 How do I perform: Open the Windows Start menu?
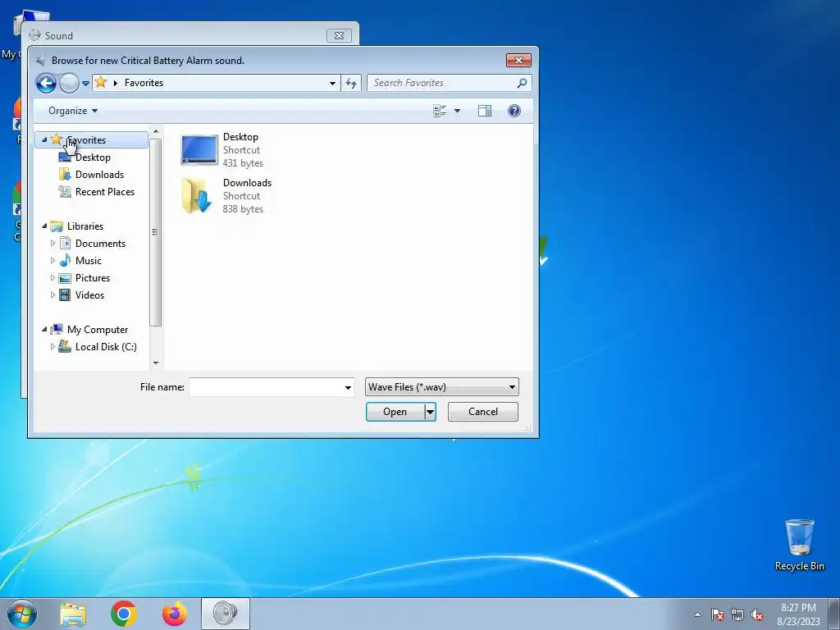point(22,614)
